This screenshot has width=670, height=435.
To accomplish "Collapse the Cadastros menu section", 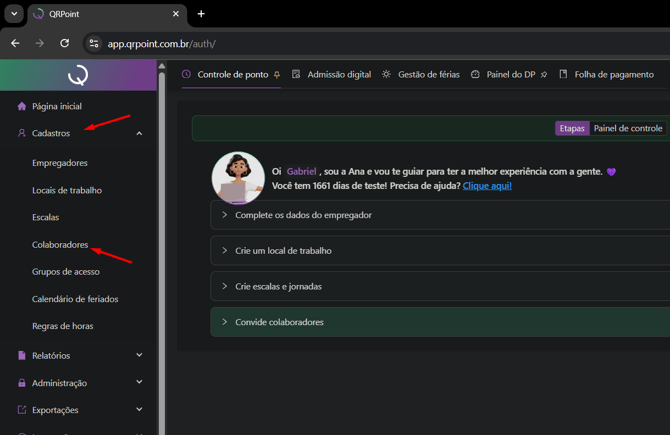I will [139, 133].
